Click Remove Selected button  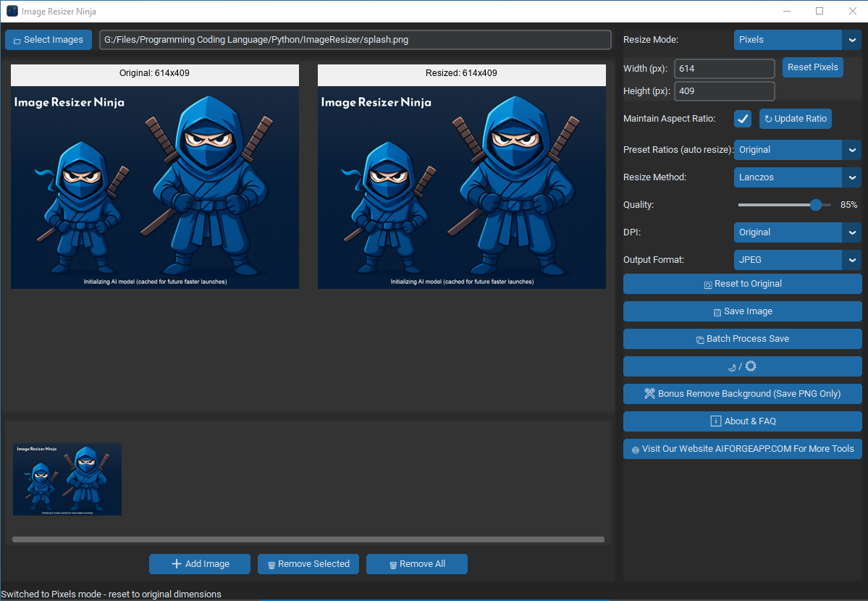308,564
